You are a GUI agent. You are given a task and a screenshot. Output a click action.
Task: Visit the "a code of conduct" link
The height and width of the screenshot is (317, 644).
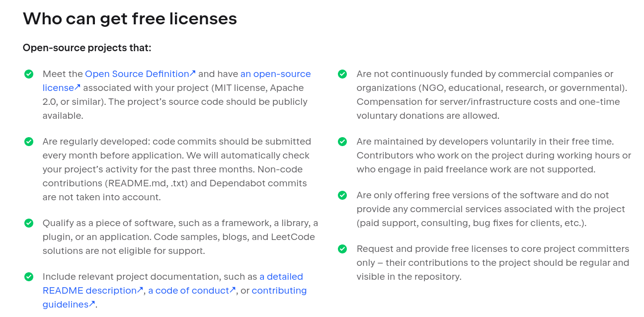click(188, 291)
